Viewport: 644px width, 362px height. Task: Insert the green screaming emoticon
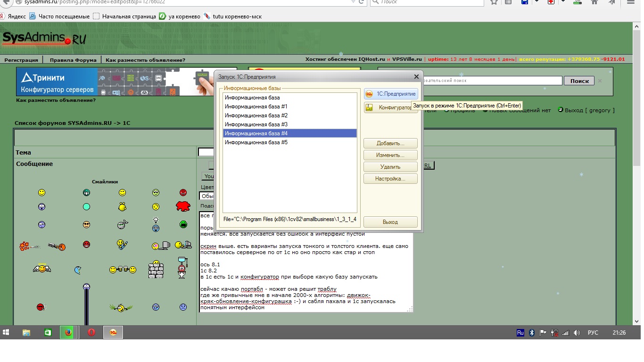click(183, 225)
